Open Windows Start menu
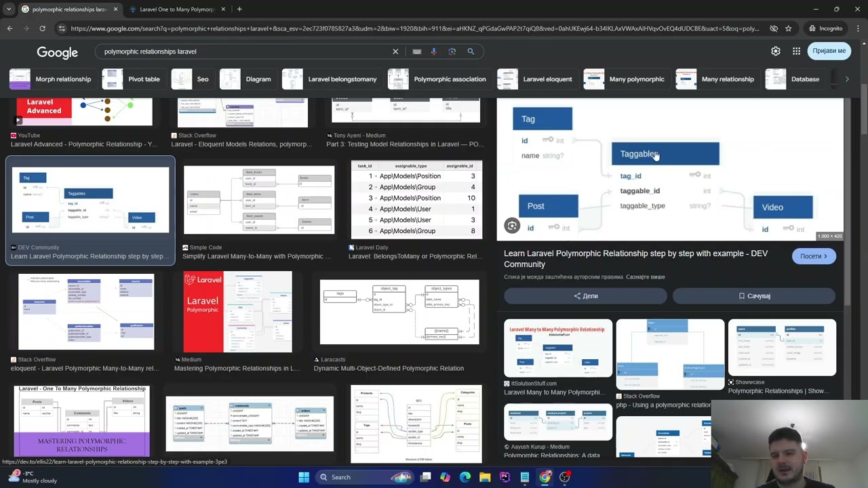 [304, 477]
